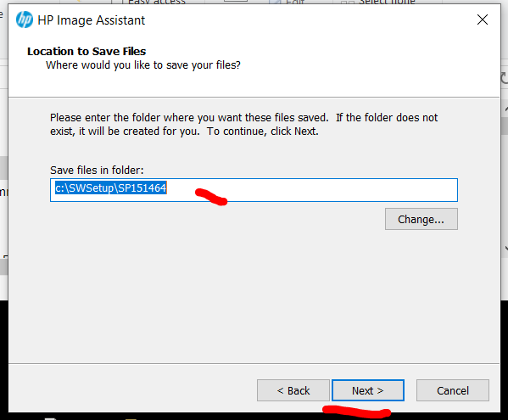Click the Where would you like subtitle

[x=143, y=65]
